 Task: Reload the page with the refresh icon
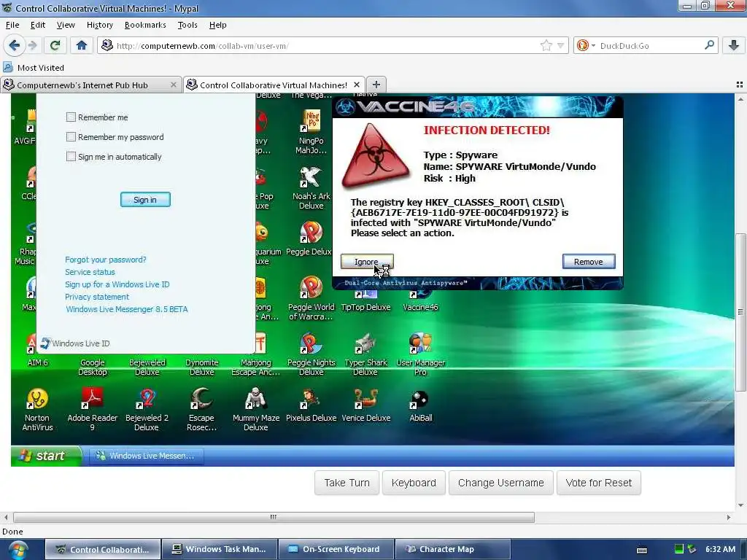pos(55,45)
